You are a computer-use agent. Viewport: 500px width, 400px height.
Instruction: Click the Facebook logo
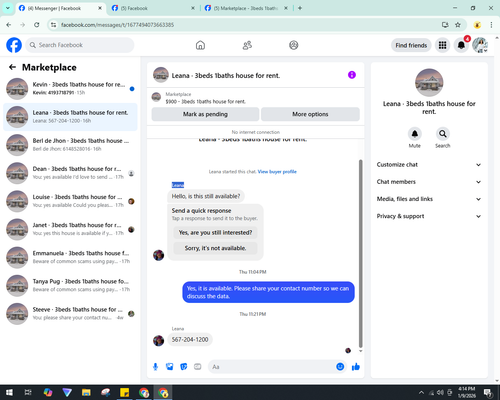pos(14,45)
